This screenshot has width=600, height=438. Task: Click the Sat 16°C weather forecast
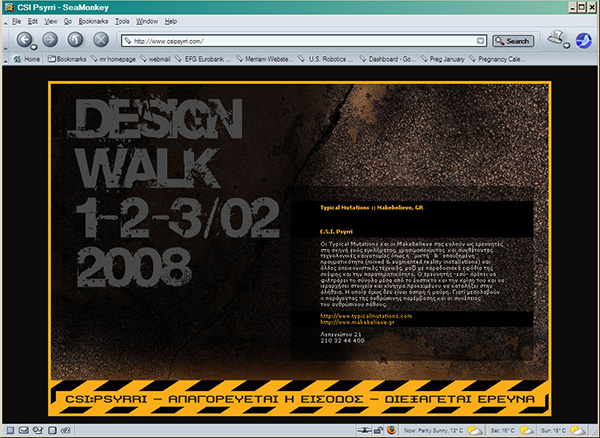(x=512, y=431)
